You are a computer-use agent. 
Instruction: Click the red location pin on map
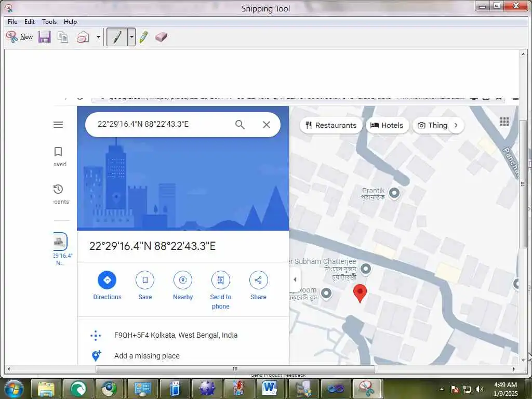(x=360, y=294)
